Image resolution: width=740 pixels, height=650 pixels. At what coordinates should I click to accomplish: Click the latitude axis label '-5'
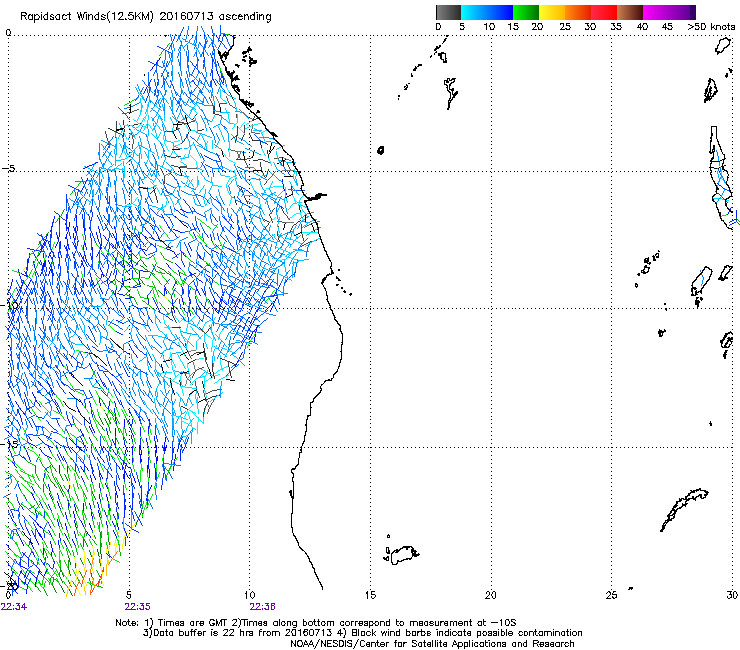(x=9, y=169)
